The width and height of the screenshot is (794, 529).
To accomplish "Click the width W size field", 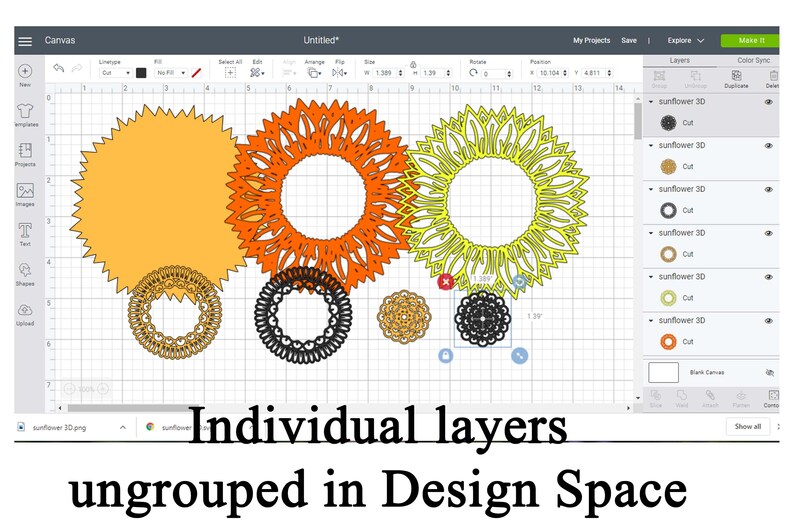I will tap(388, 73).
